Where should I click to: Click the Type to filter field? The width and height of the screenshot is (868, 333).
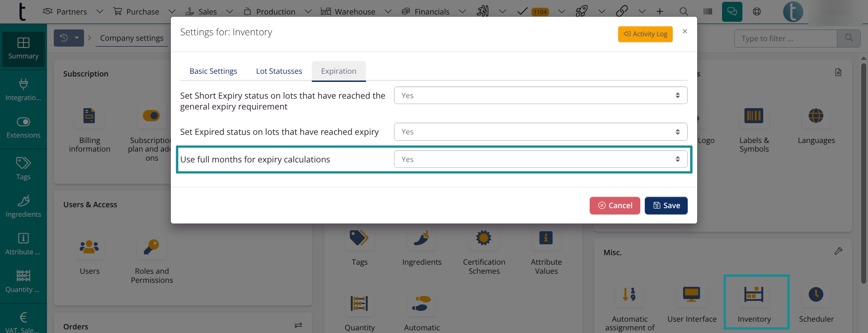tap(786, 38)
